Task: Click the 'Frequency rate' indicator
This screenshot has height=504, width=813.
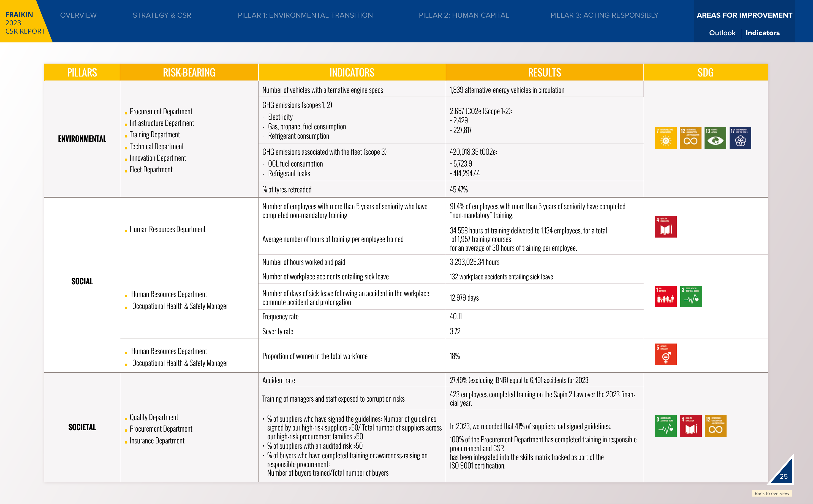Action: pos(280,317)
